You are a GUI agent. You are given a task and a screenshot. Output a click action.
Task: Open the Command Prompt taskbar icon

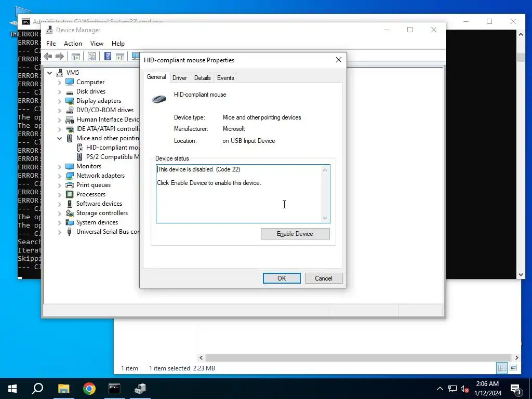[x=114, y=389]
